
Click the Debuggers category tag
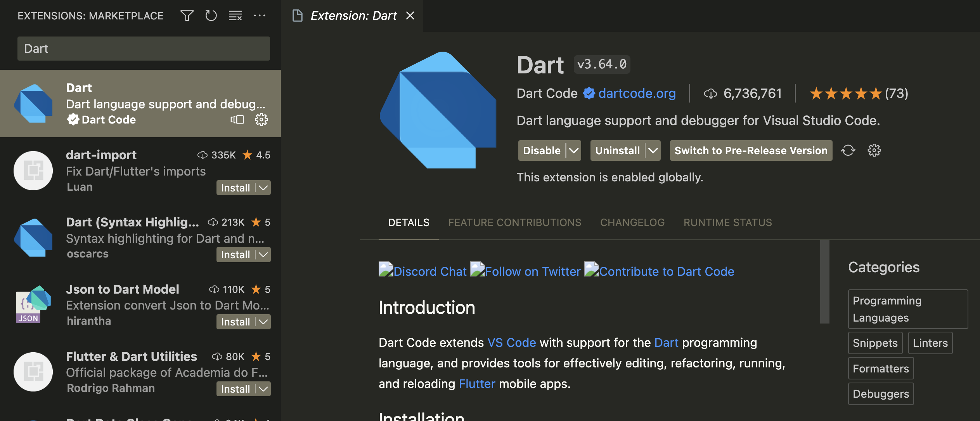[x=881, y=394]
